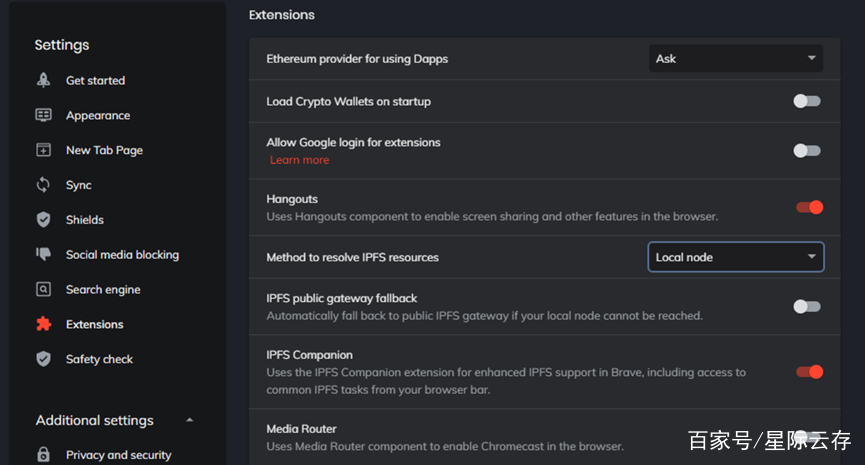Click the orange Extensions puzzle icon
The height and width of the screenshot is (465, 865).
(x=43, y=324)
